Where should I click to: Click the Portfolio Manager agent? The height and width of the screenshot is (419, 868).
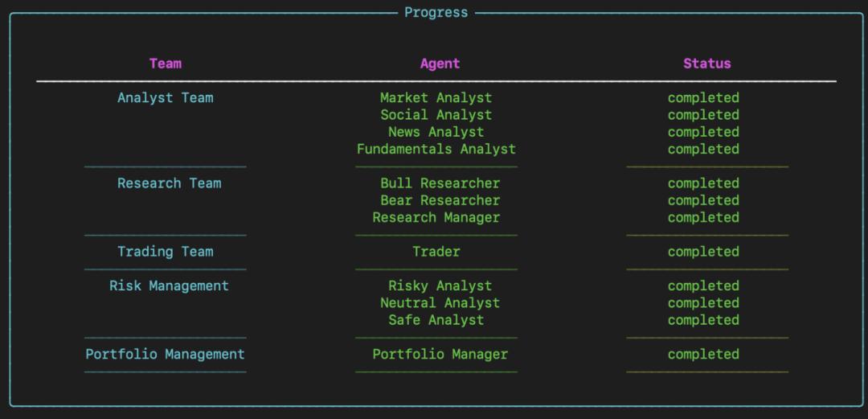(440, 355)
